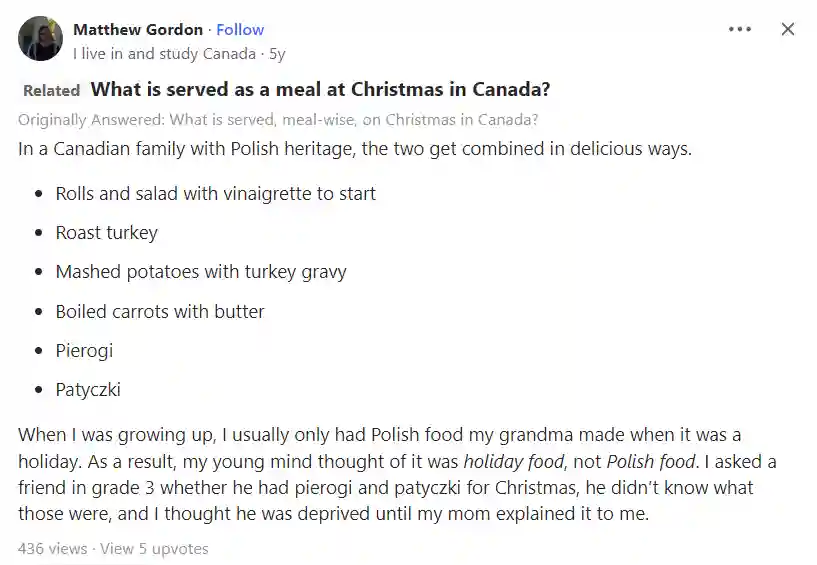Screen dimensions: 817x565
Task: Follow Matthew Gordon
Action: [x=240, y=30]
